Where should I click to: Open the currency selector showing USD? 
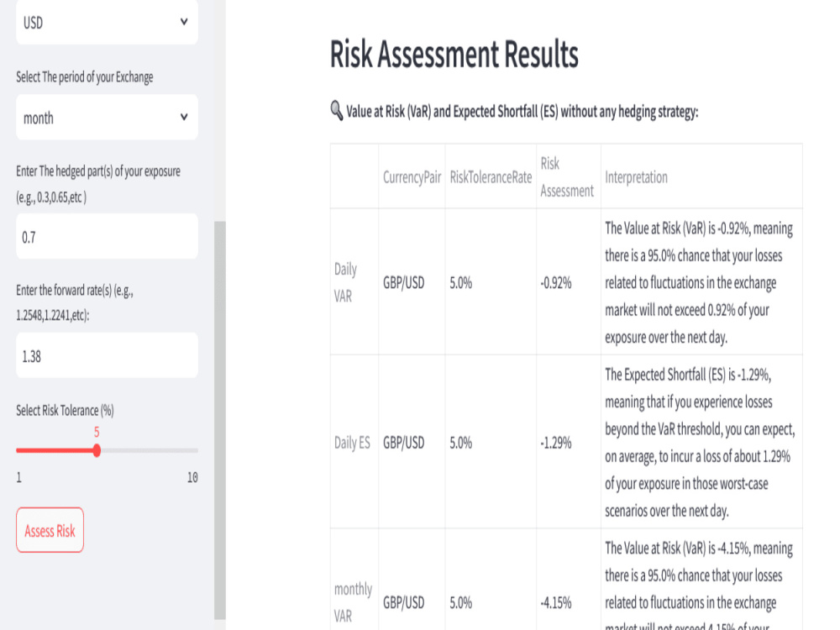106,23
